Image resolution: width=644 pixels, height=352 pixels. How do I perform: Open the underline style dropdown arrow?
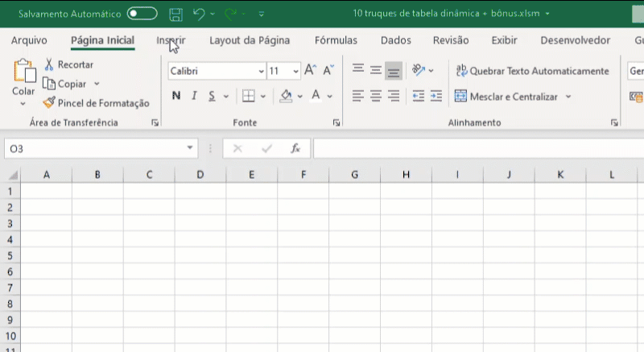pyautogui.click(x=226, y=97)
